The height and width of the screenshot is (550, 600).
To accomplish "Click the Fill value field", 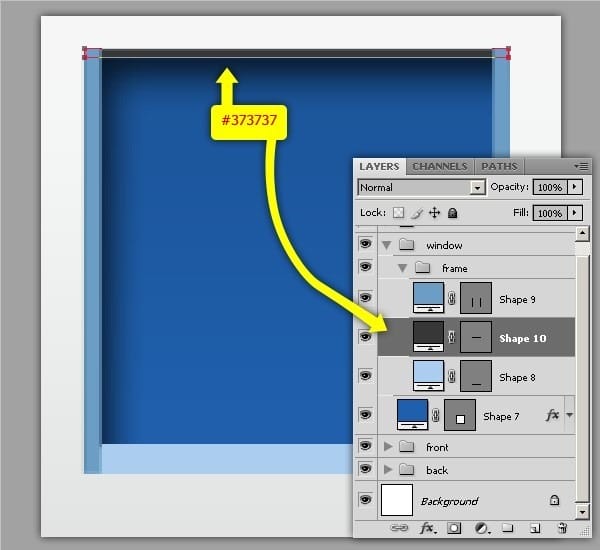I will point(550,213).
